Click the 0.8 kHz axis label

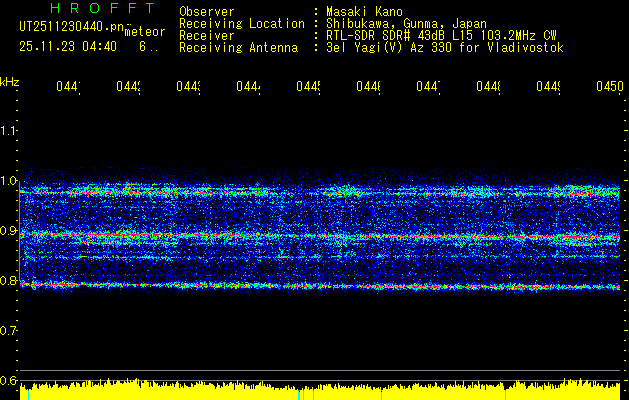(9, 280)
